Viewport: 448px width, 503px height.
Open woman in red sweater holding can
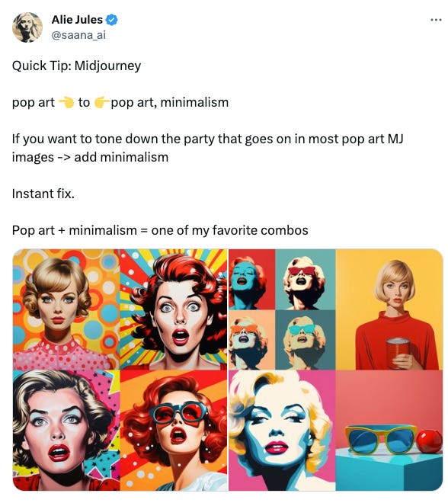[389, 309]
